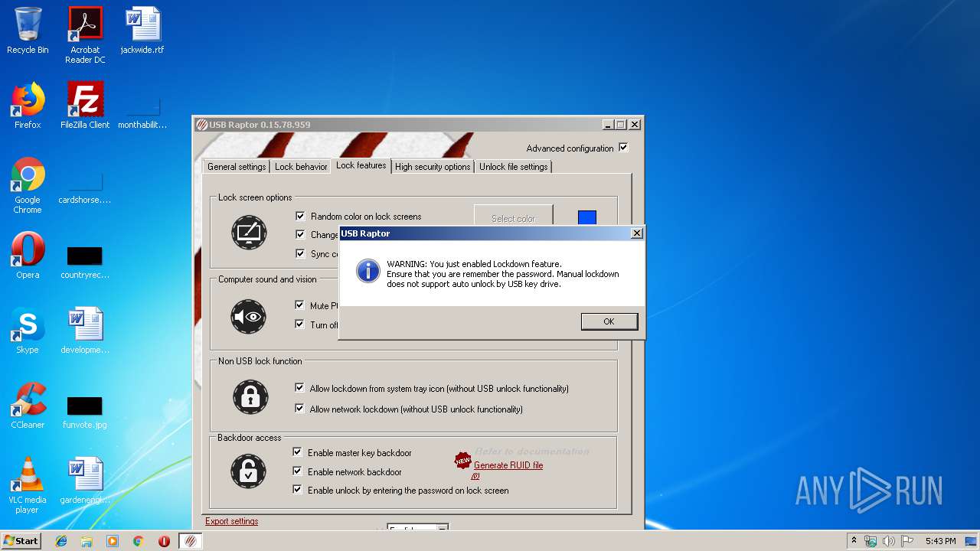980x551 pixels.
Task: Launch VLC media player shortcut
Action: coord(28,485)
